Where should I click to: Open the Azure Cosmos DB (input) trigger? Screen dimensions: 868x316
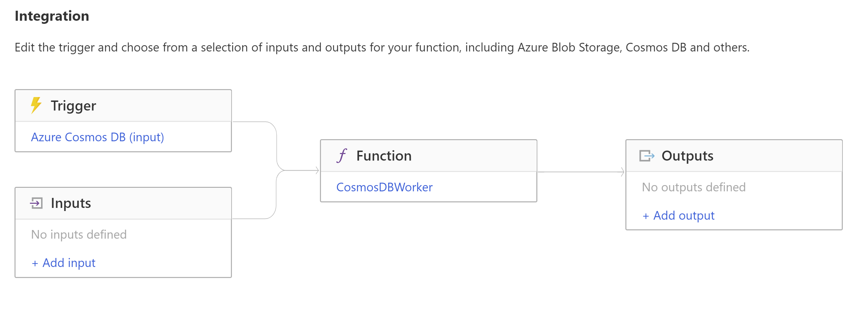point(98,137)
